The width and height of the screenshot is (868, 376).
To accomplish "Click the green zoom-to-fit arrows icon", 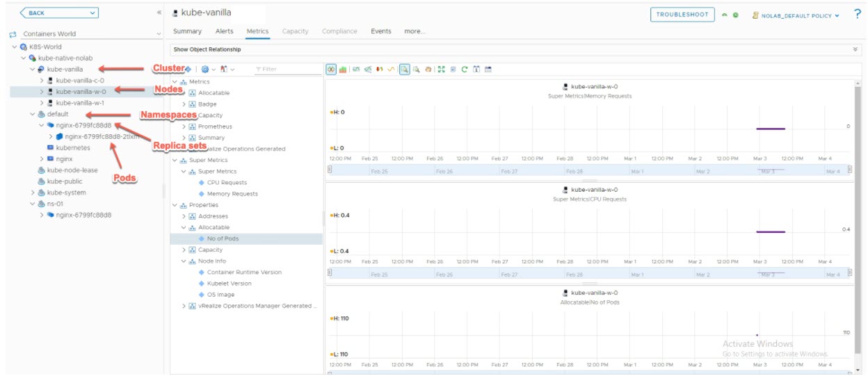I will [x=441, y=70].
